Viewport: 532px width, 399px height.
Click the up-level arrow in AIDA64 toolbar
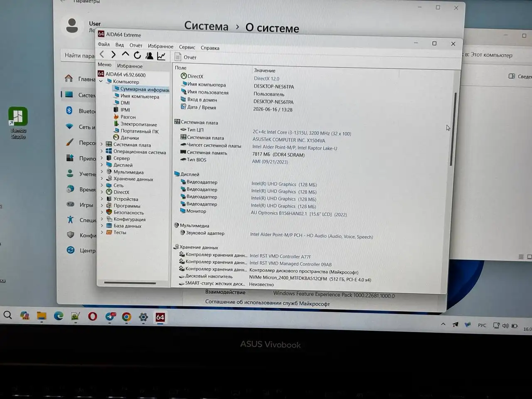125,54
